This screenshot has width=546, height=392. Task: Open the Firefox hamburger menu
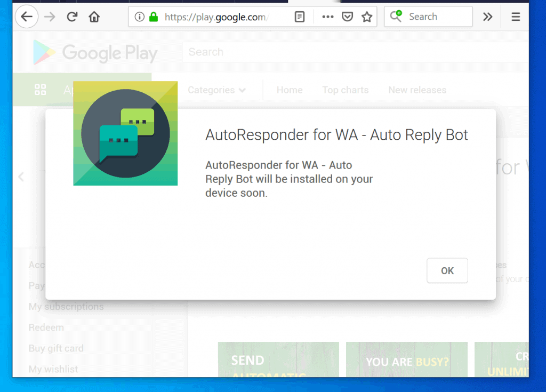516,17
